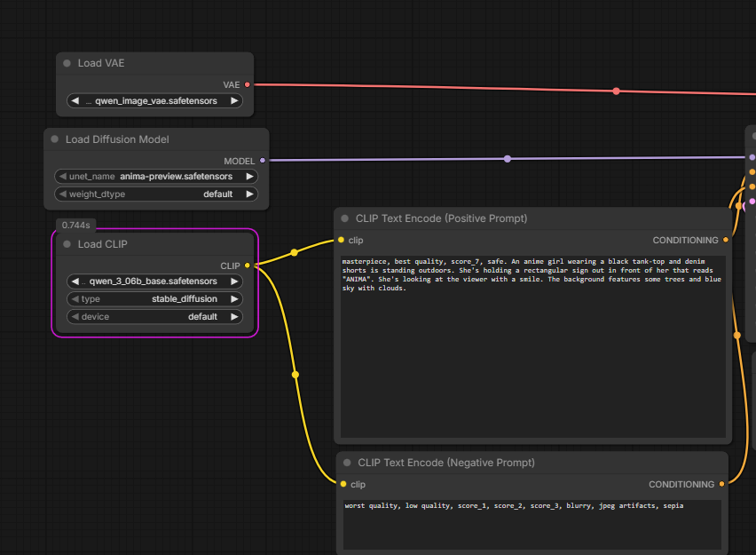The width and height of the screenshot is (756, 555).
Task: Open the qwen_3_06b_base.safetensors clip selector
Action: click(x=154, y=281)
